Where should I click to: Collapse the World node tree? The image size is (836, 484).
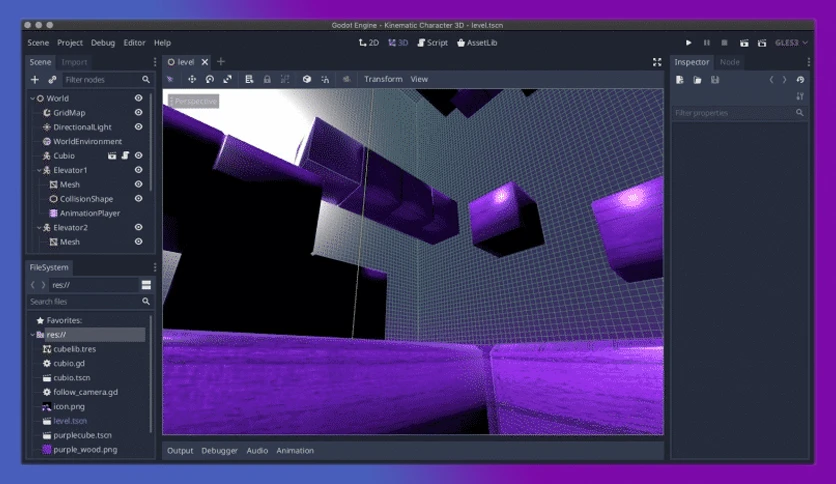[x=32, y=98]
